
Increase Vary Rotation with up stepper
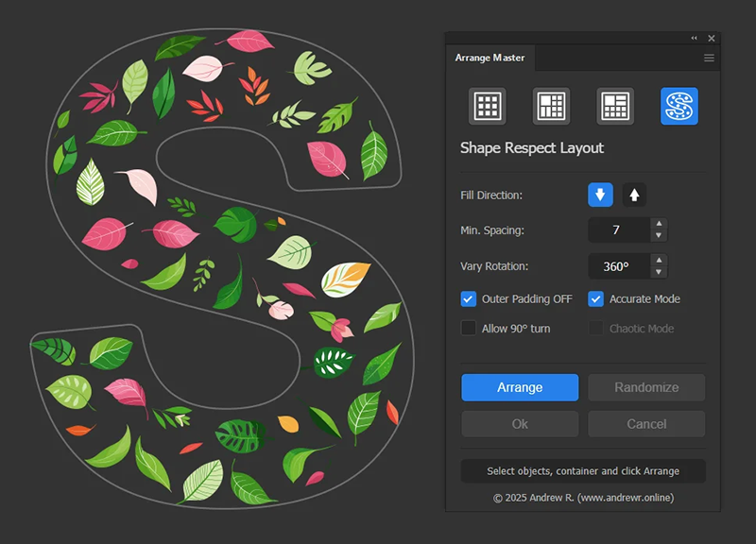[660, 260]
